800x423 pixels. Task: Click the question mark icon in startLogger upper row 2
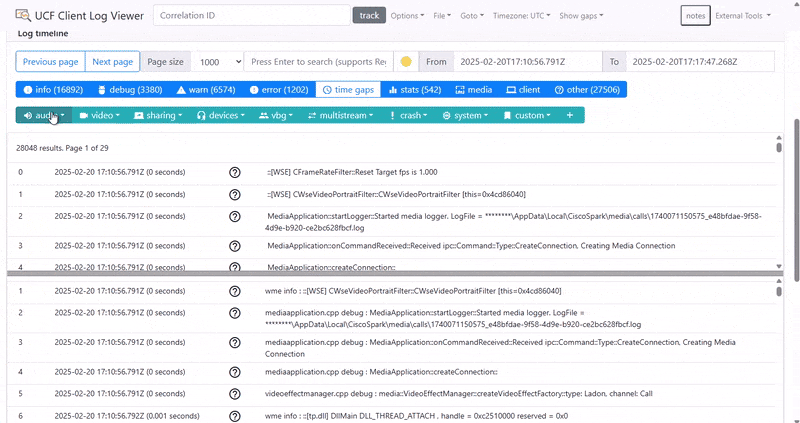pos(235,216)
